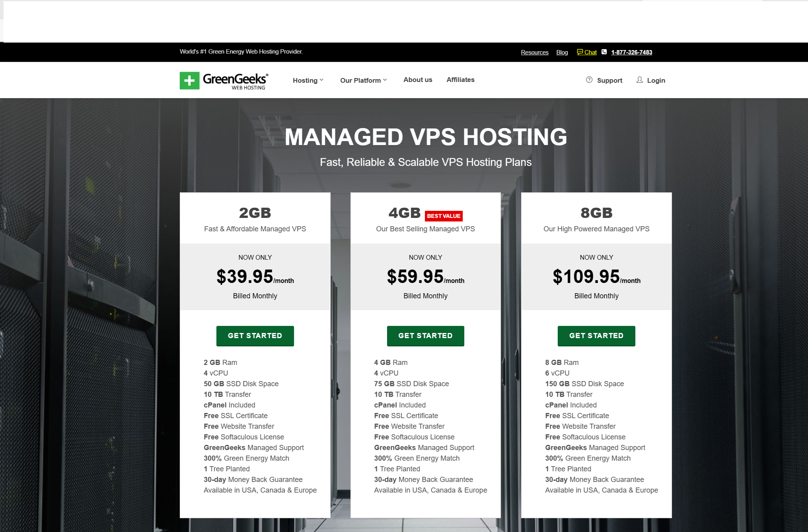The height and width of the screenshot is (532, 808).
Task: Click the Blog link in header
Action: point(562,52)
